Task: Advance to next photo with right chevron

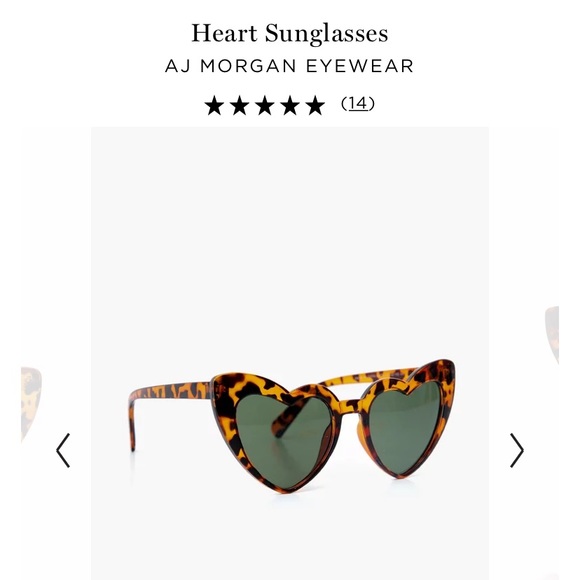Action: pyautogui.click(x=517, y=450)
